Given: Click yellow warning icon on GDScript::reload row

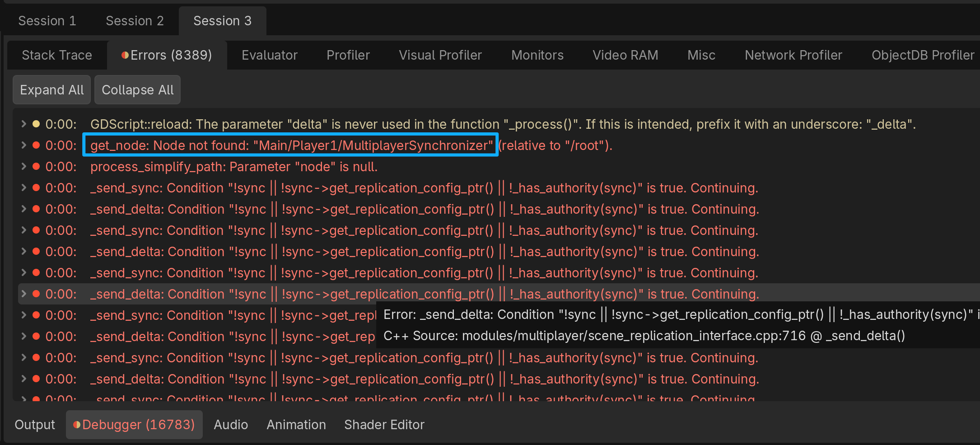Looking at the screenshot, I should pos(36,124).
